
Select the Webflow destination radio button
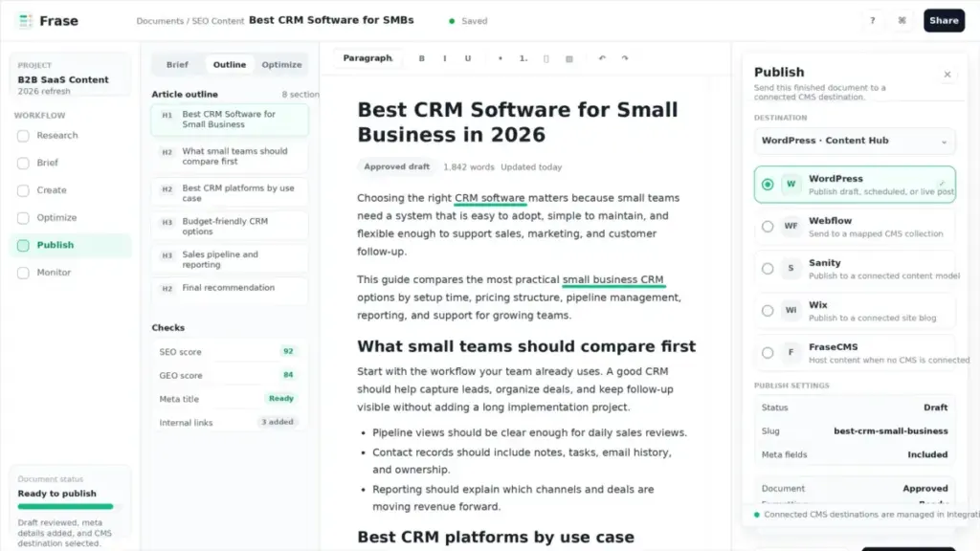768,227
